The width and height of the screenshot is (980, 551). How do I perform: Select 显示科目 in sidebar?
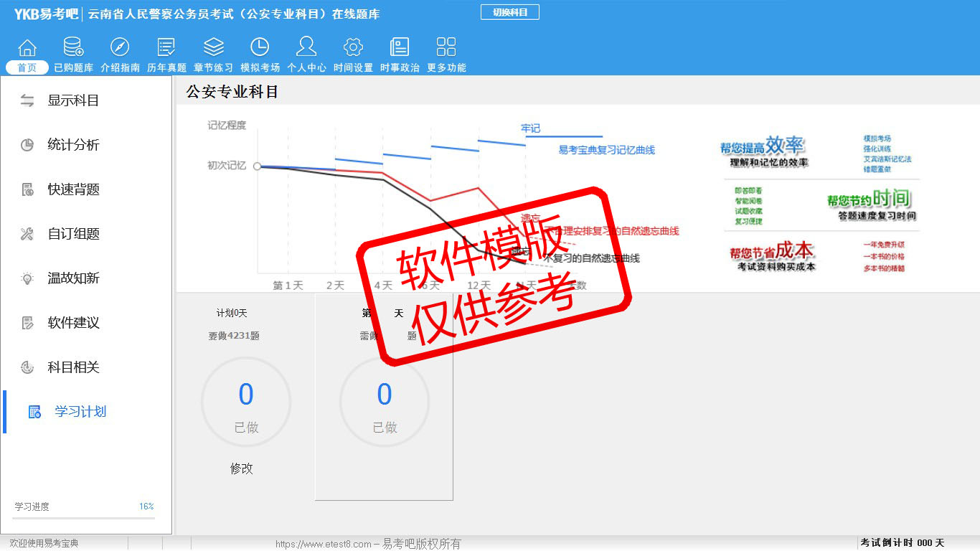pyautogui.click(x=73, y=100)
